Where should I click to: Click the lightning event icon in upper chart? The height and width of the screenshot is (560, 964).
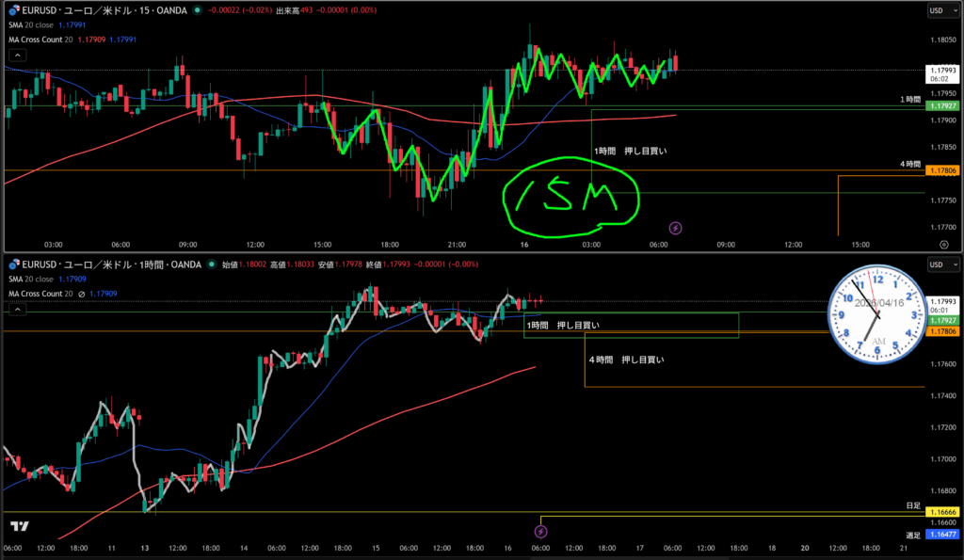(675, 228)
